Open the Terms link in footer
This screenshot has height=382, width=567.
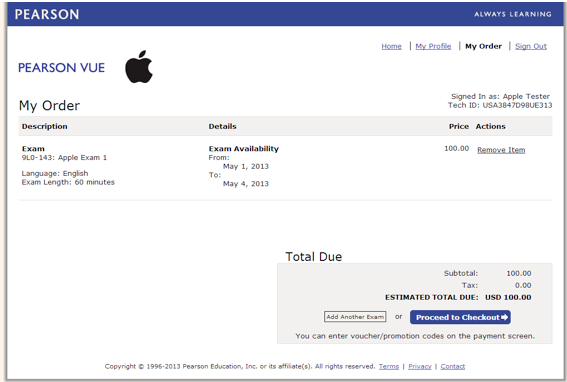click(x=389, y=366)
